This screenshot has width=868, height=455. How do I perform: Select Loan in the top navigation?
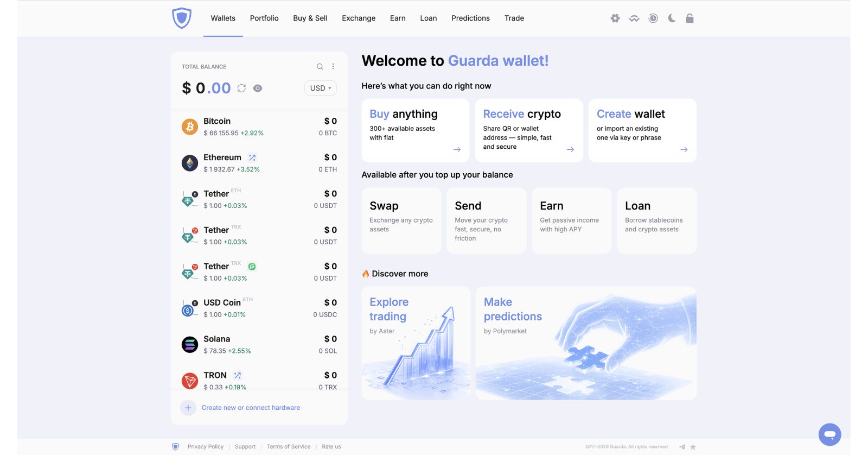point(429,18)
